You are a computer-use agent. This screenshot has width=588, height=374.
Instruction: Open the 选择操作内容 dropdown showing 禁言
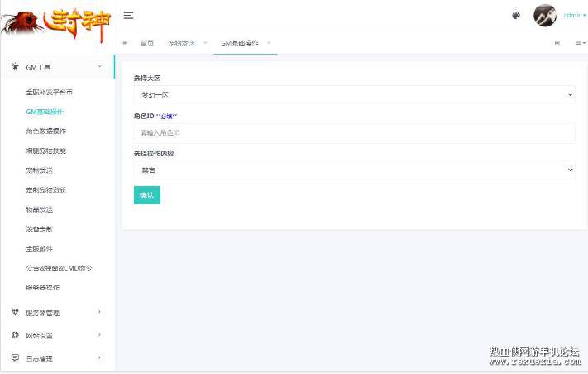pos(355,170)
